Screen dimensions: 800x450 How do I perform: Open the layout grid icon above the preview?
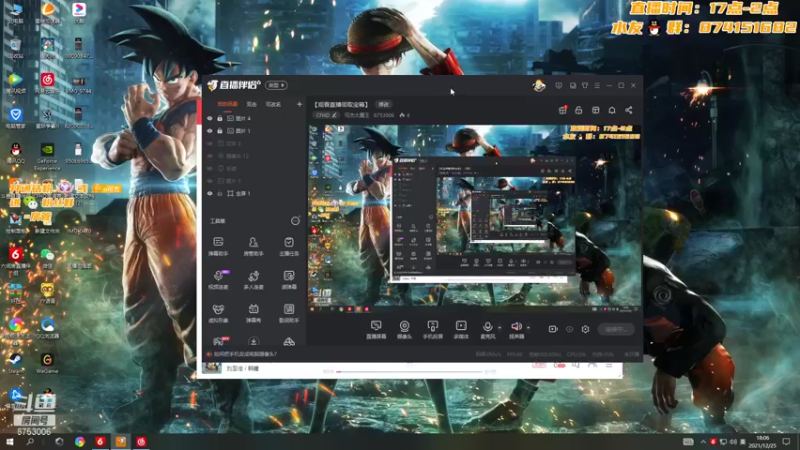595,110
